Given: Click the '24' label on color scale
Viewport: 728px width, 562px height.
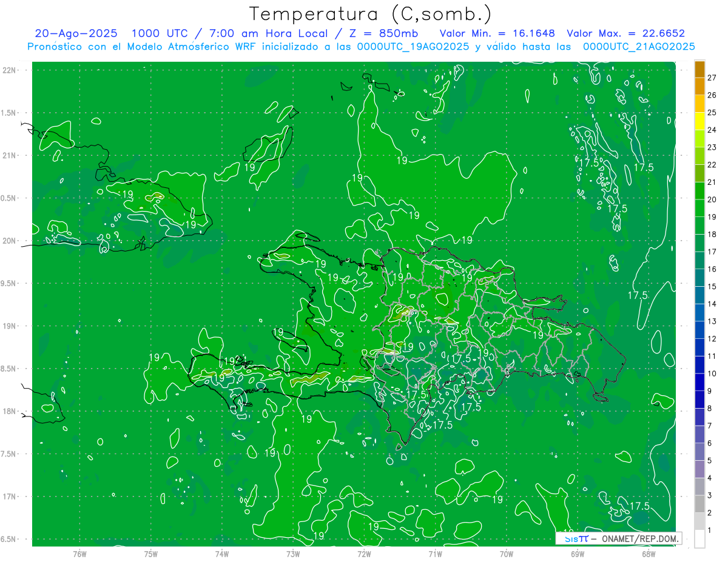Looking at the screenshot, I should pos(712,130).
